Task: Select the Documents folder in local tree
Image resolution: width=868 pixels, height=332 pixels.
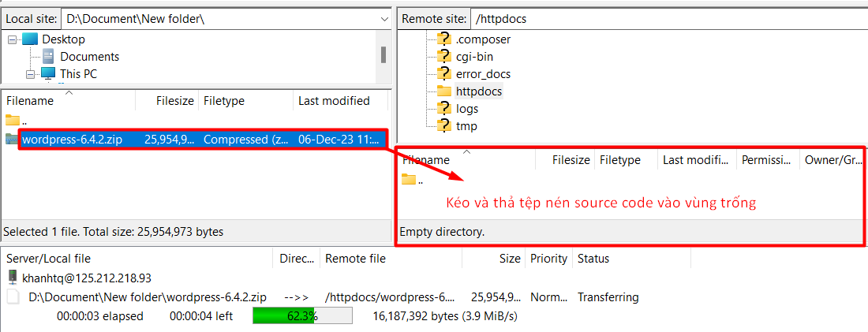Action: (89, 57)
